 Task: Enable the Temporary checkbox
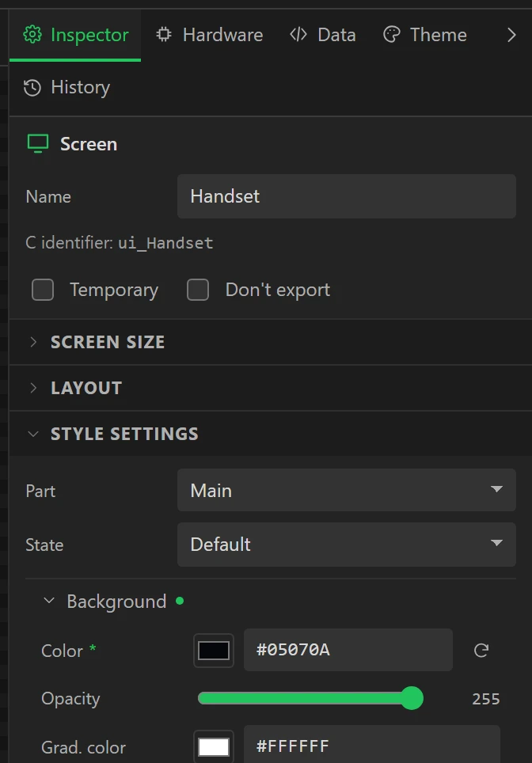coord(43,290)
